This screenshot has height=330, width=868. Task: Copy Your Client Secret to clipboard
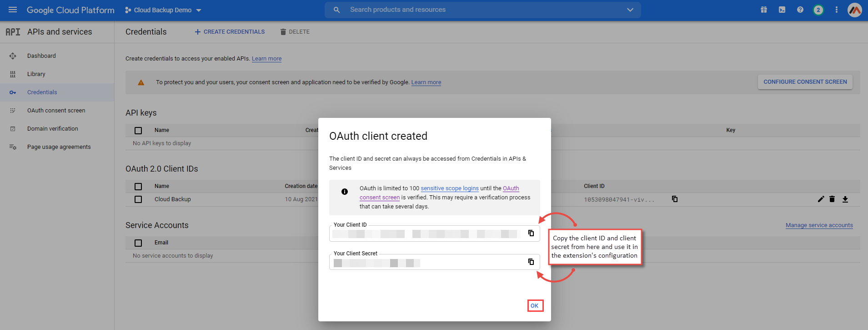(x=531, y=262)
